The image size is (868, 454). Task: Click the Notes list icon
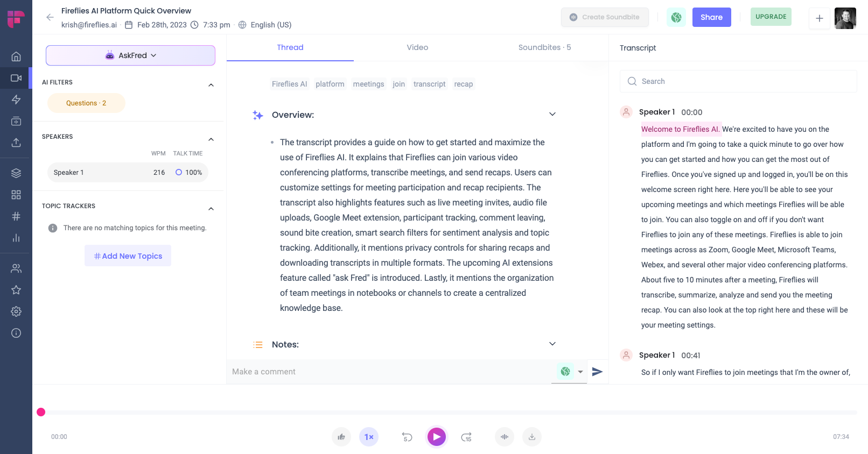258,344
